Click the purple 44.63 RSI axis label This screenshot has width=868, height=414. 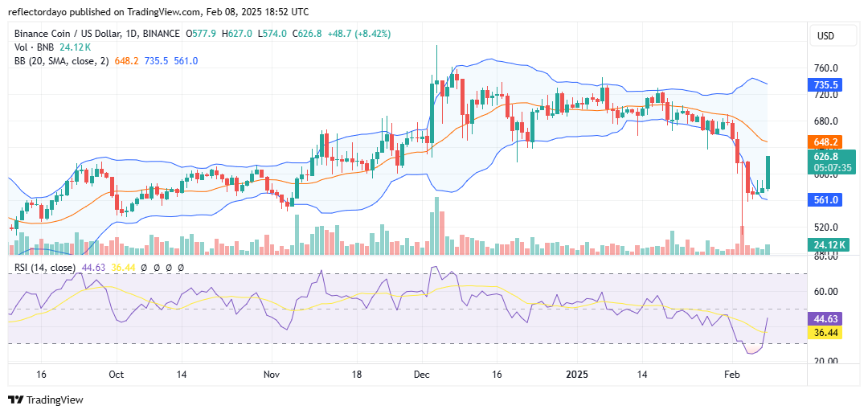825,318
